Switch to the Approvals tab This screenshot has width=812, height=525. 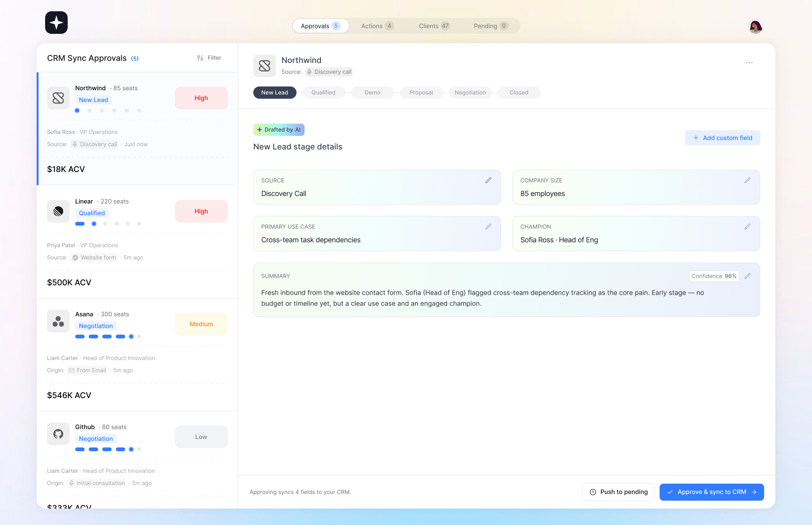[320, 26]
